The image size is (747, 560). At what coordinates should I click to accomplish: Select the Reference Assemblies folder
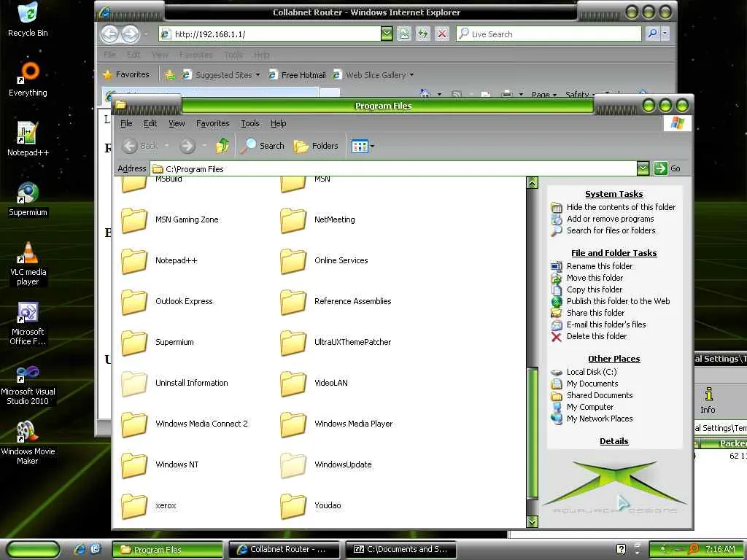(x=336, y=301)
